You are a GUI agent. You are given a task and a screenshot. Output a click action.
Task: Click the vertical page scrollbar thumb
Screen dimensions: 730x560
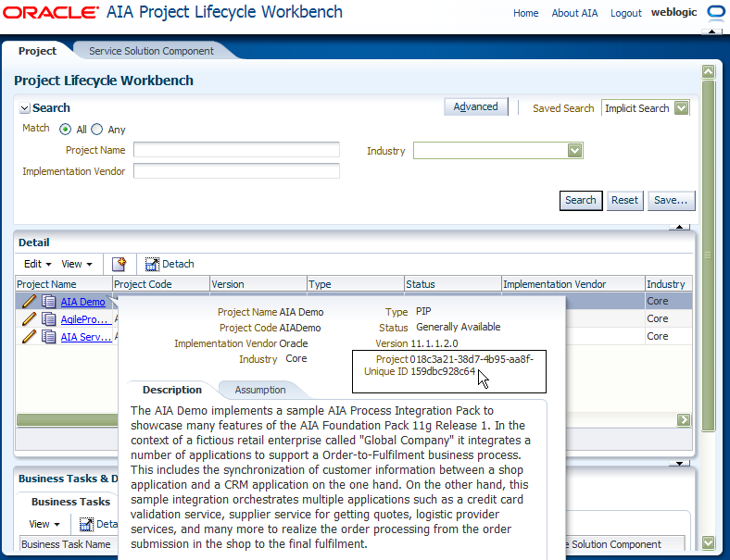tap(708, 255)
